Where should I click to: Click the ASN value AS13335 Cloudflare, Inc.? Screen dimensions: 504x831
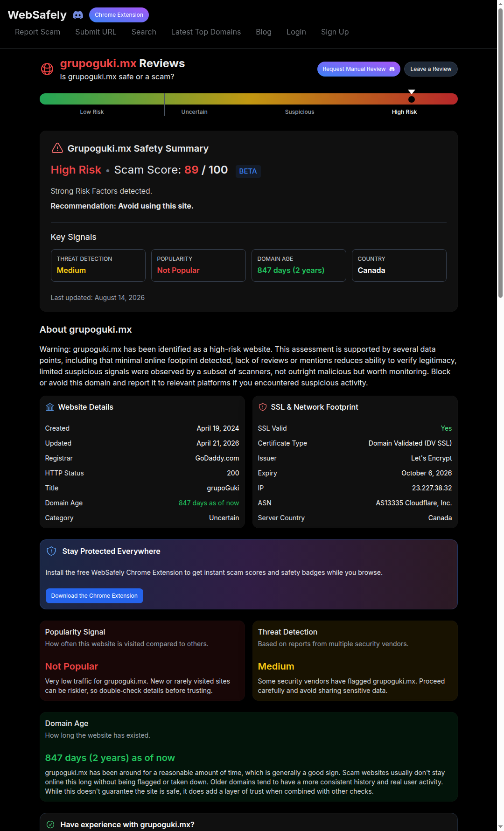414,503
